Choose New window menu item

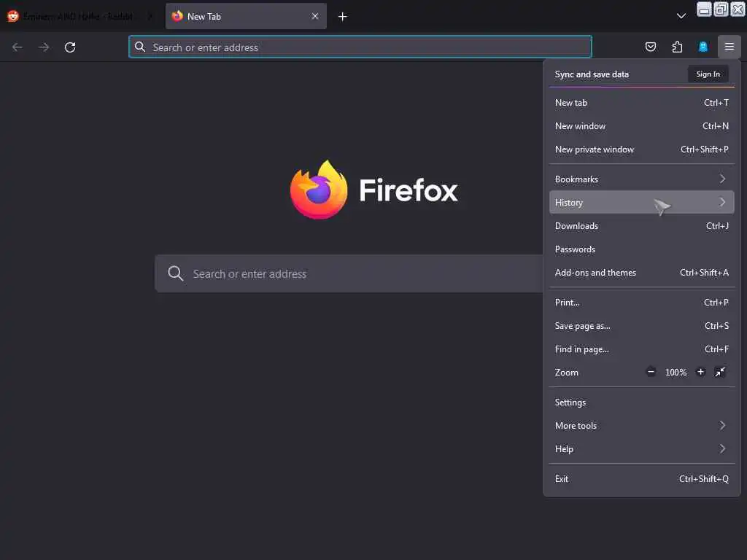click(x=642, y=125)
